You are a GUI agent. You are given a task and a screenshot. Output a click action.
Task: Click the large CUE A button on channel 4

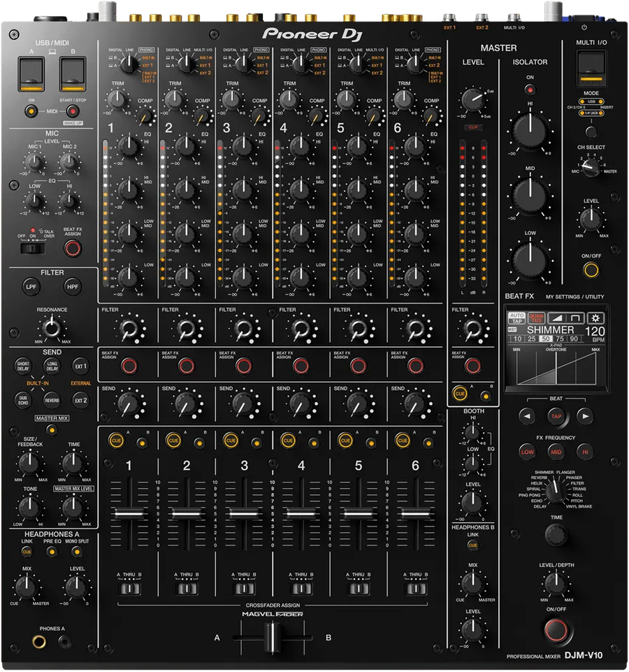coord(288,441)
